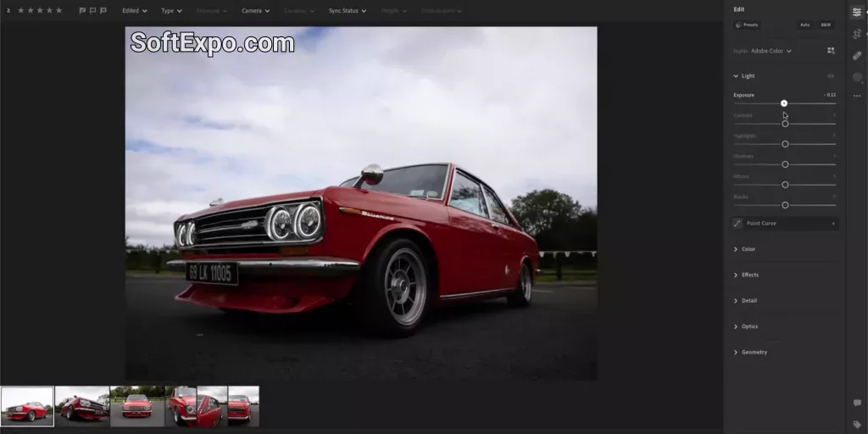The image size is (868, 434).
Task: Select the second filmstrip thumbnail
Action: [x=82, y=406]
